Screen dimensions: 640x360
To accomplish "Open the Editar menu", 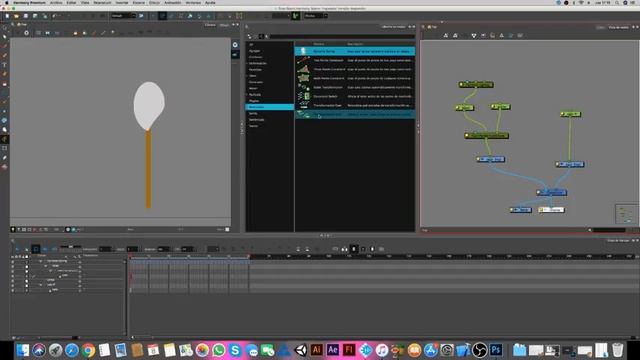I will [71, 2].
